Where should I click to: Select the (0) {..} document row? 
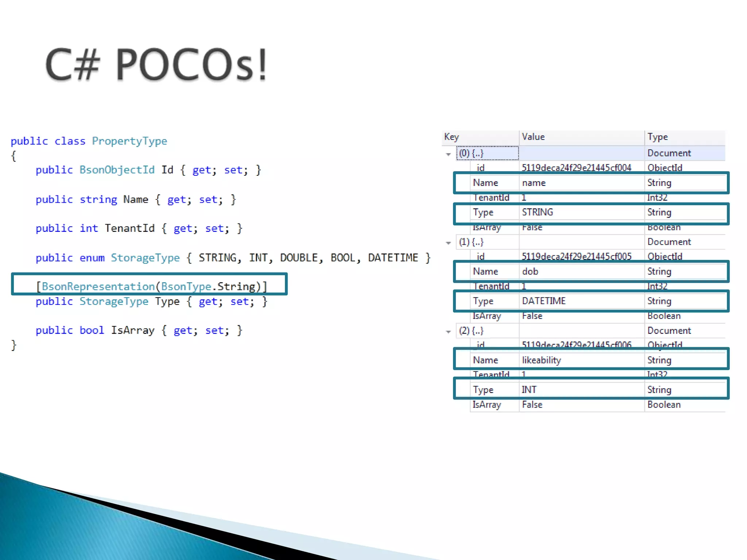pos(471,153)
